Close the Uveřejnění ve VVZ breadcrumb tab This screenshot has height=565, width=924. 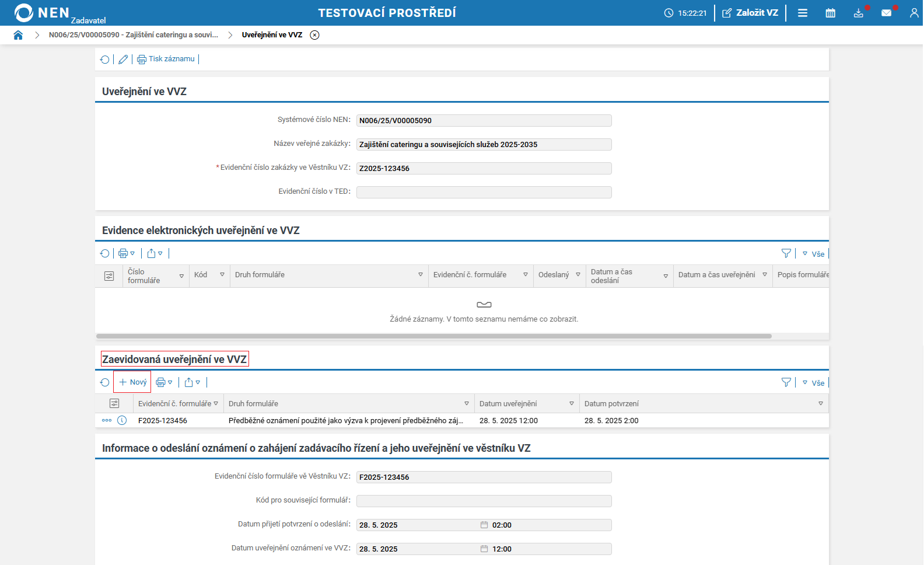click(x=315, y=35)
